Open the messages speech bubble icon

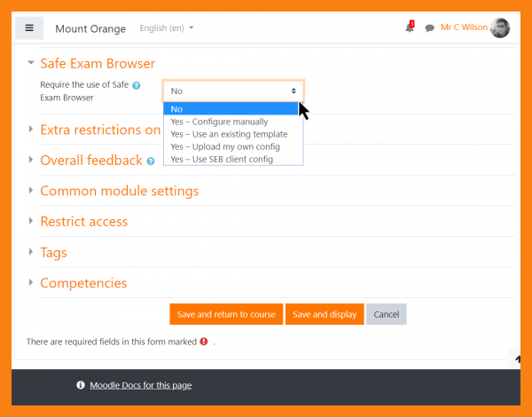pyautogui.click(x=429, y=28)
